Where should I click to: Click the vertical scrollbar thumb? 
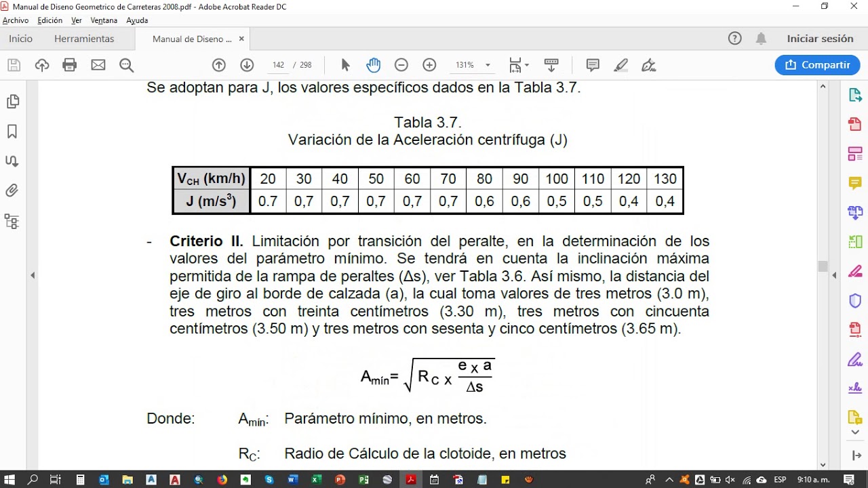click(x=823, y=266)
